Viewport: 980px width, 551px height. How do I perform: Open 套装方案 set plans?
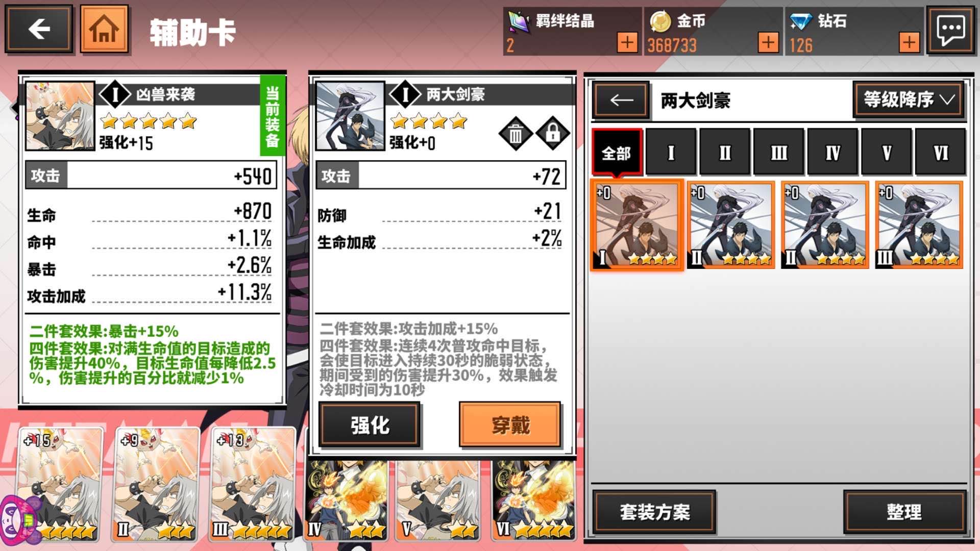tap(654, 512)
